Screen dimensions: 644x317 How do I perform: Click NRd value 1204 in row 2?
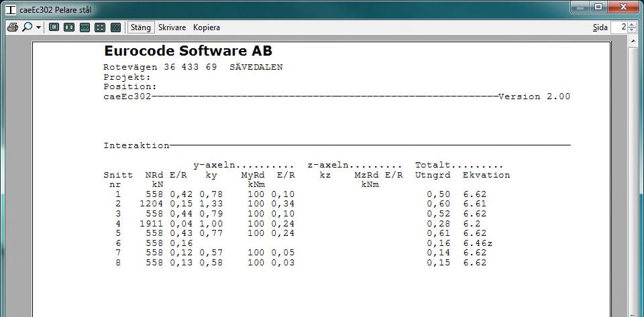(x=151, y=204)
